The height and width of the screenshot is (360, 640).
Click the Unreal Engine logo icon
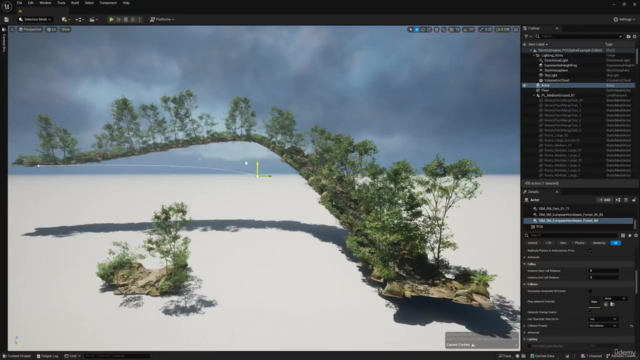click(7, 7)
